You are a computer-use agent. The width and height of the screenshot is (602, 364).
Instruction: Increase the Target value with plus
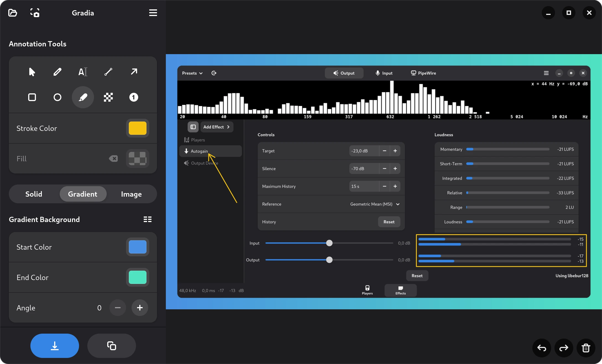click(x=395, y=151)
